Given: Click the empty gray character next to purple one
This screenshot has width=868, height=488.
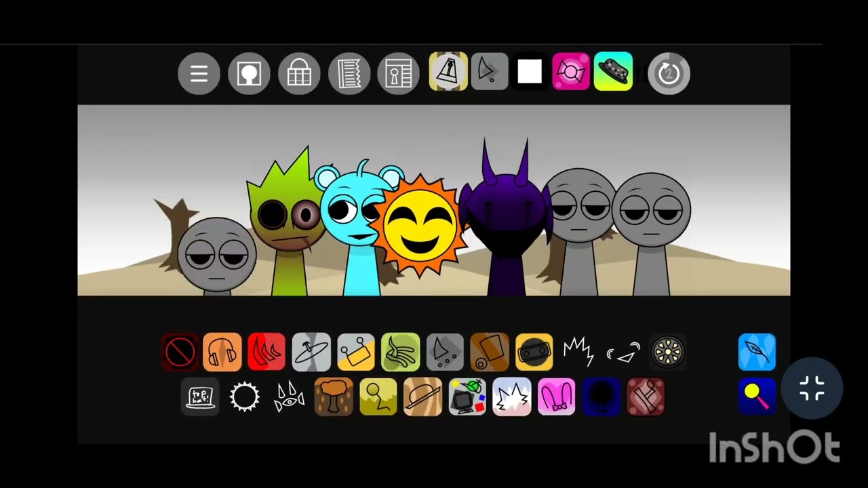Looking at the screenshot, I should click(580, 232).
